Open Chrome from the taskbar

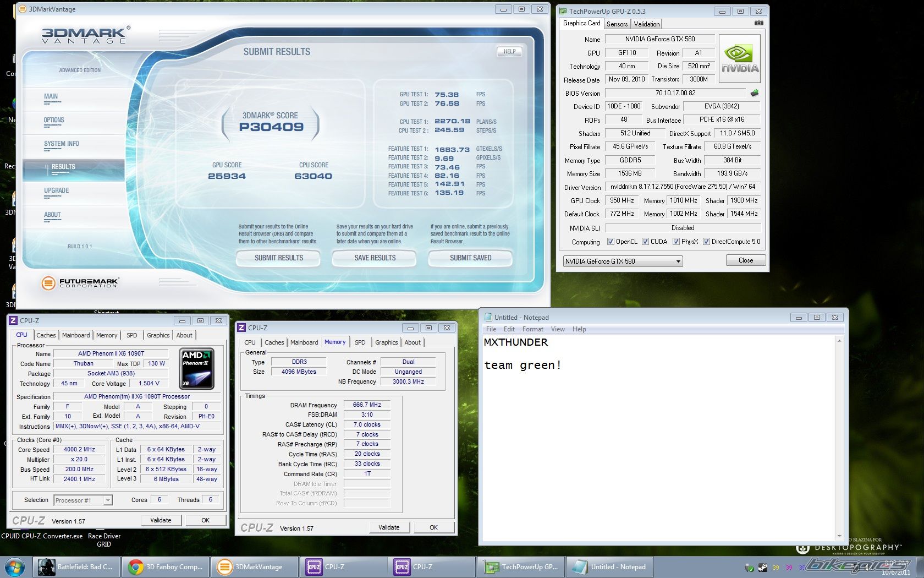(166, 567)
